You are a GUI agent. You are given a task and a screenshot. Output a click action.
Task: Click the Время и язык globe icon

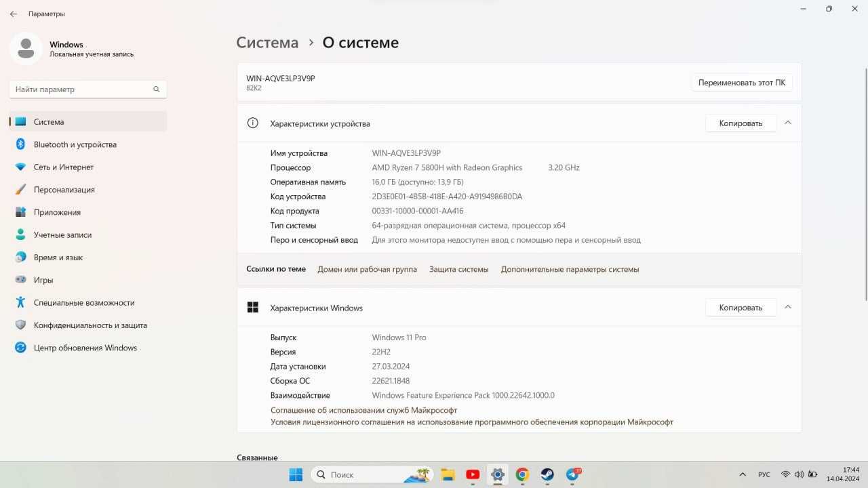(x=20, y=258)
